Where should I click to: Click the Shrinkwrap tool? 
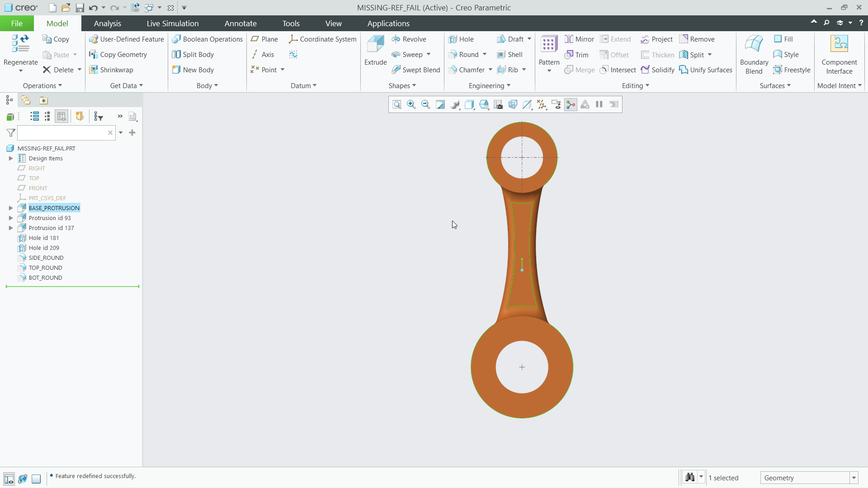111,70
